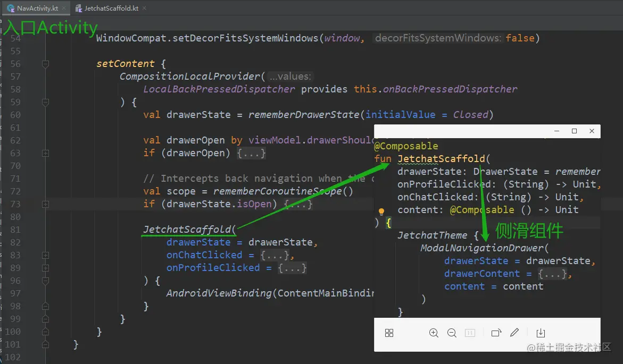This screenshot has width=623, height=364.
Task: Click the 1:1 actual size icon
Action: coord(470,333)
